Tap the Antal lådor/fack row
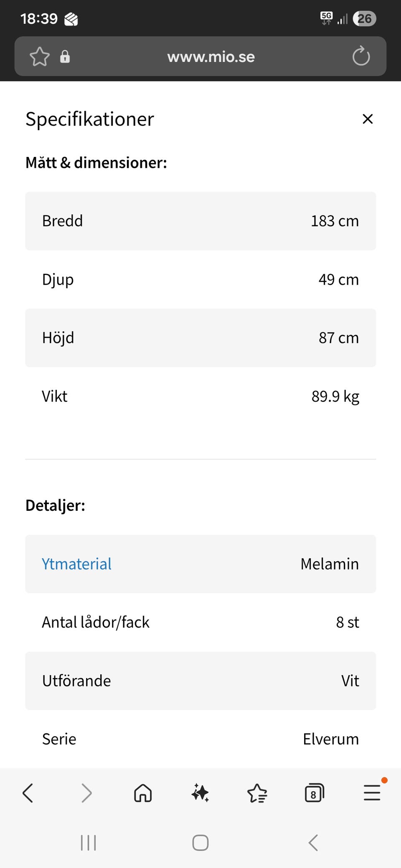This screenshot has height=868, width=401. click(200, 622)
